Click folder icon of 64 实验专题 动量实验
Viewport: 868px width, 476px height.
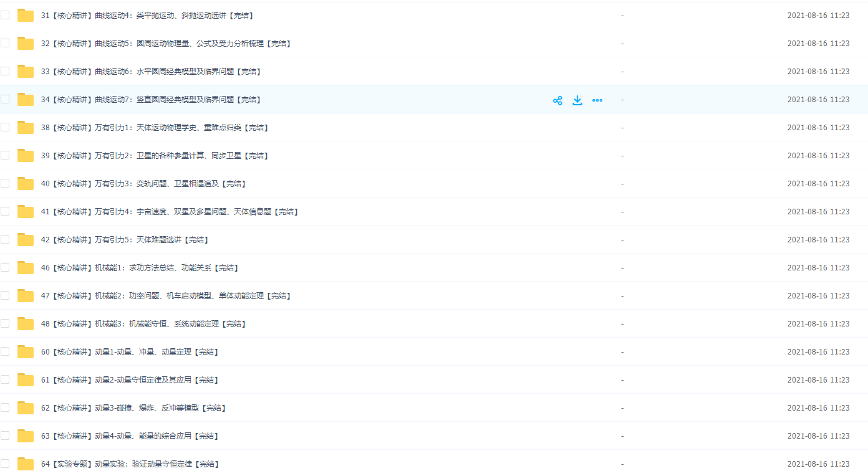[26, 464]
